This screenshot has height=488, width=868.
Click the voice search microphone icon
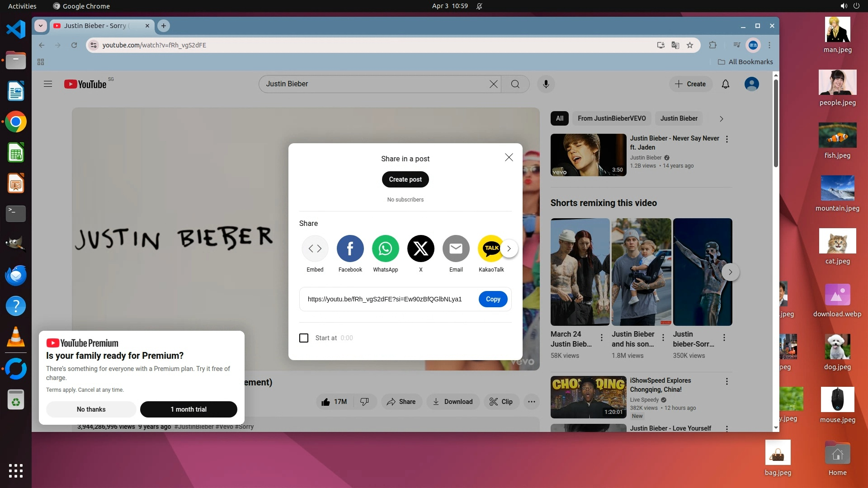coord(546,84)
